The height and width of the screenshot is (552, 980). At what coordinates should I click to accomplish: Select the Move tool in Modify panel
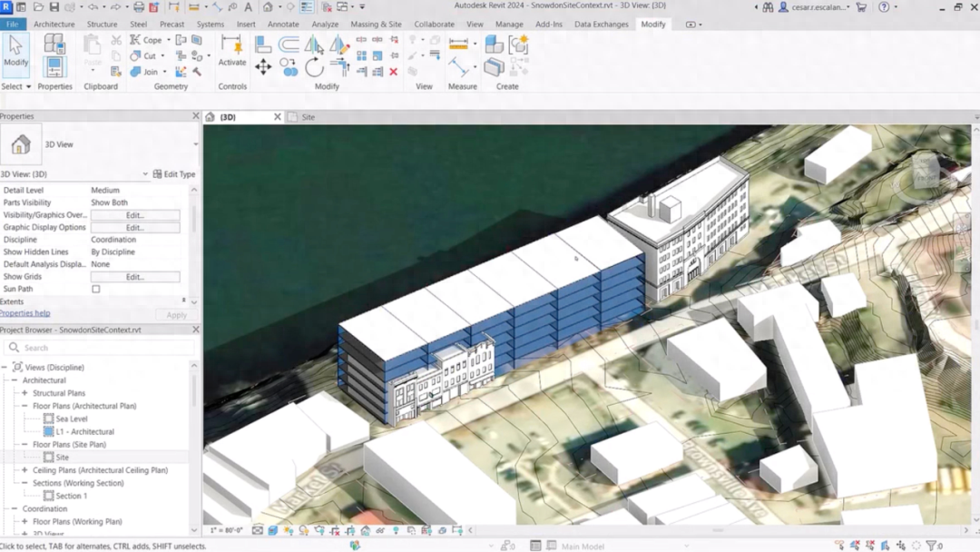tap(263, 67)
